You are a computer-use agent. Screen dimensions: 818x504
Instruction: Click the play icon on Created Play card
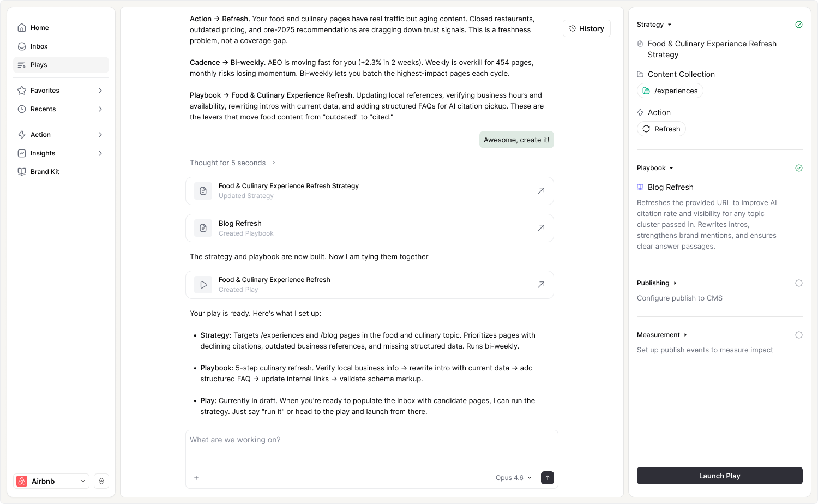pos(203,285)
